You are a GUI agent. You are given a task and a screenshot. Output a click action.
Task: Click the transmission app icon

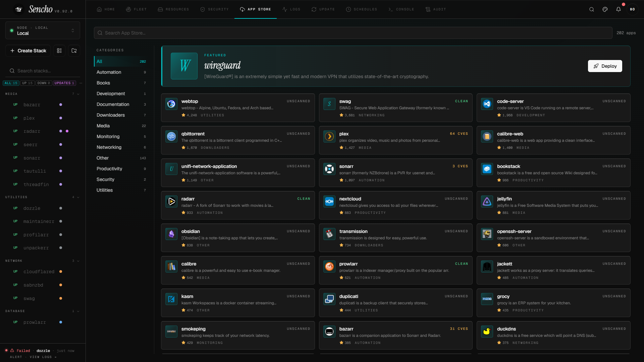[x=329, y=234]
